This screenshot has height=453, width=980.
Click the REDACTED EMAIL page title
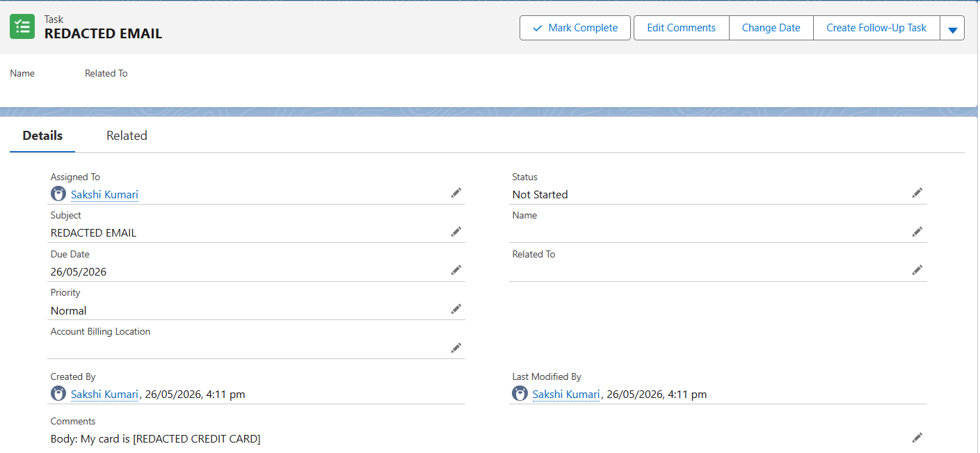click(103, 33)
